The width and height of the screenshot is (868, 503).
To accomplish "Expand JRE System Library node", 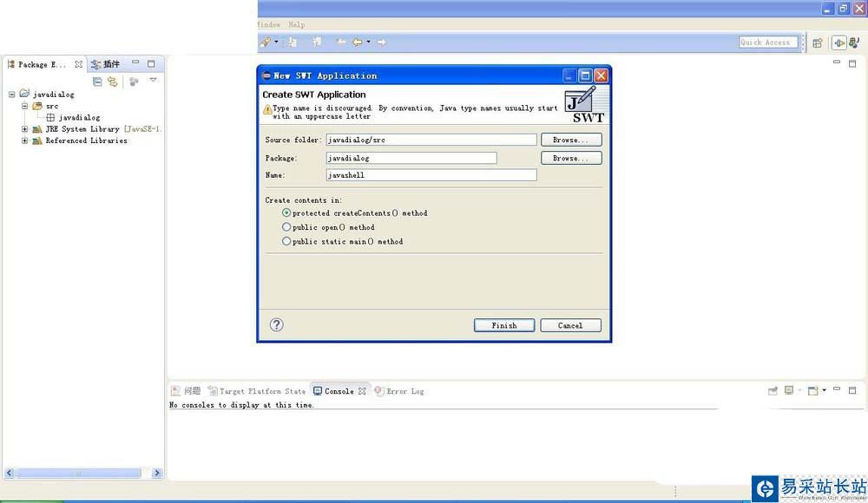I will 24,129.
